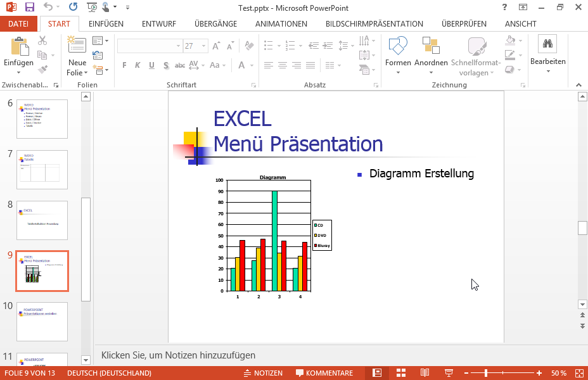Screen dimensions: 588x380
Task: Align text left
Action: tap(268, 66)
